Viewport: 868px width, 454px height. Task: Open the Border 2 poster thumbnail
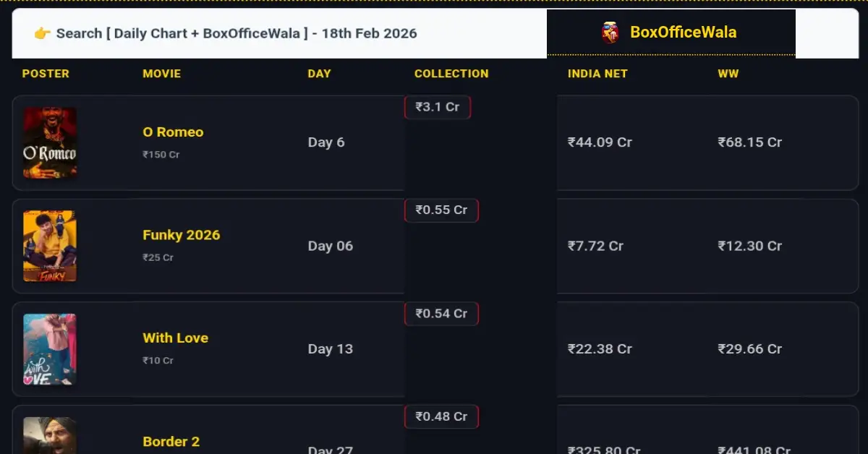pos(49,434)
